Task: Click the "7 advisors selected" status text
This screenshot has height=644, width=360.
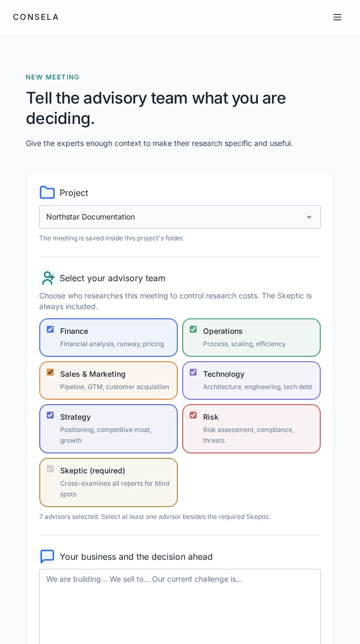Action: tap(155, 517)
